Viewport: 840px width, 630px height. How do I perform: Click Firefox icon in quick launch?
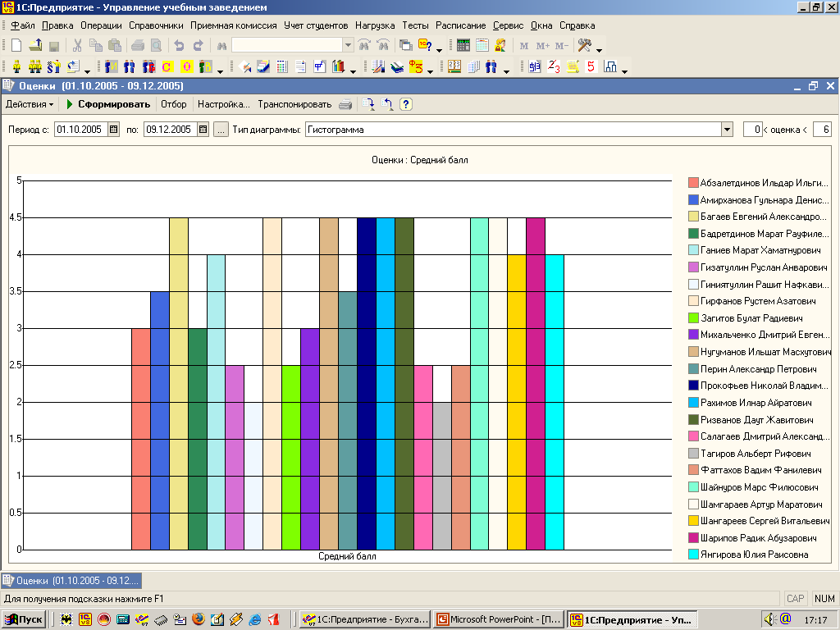click(x=199, y=619)
